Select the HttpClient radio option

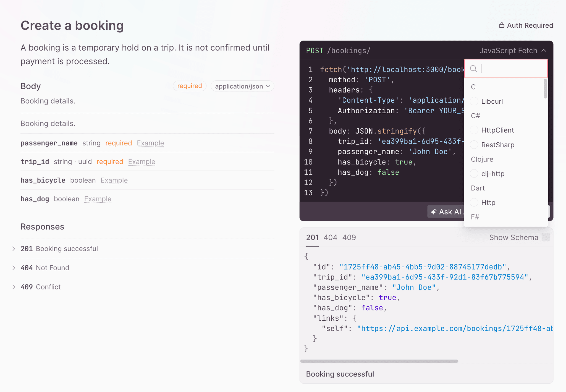pyautogui.click(x=474, y=130)
